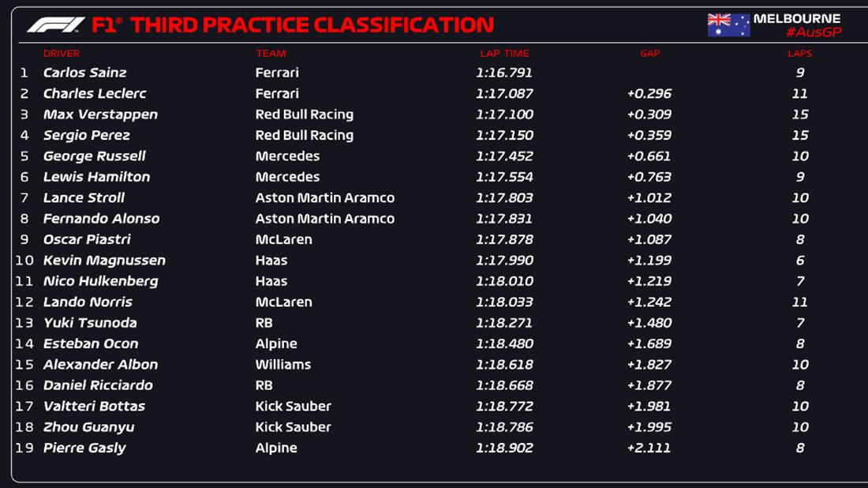
Task: Select the TEAM column header
Action: [271, 54]
